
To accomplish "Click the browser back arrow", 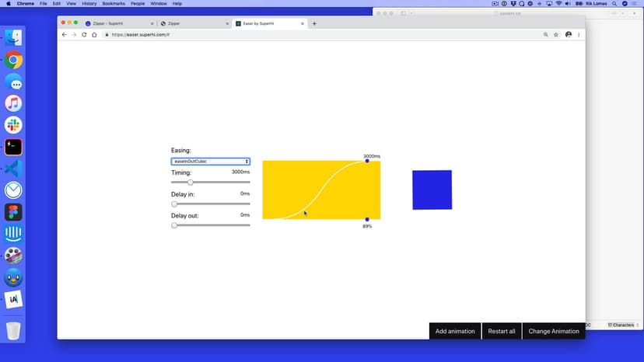I will coord(65,35).
